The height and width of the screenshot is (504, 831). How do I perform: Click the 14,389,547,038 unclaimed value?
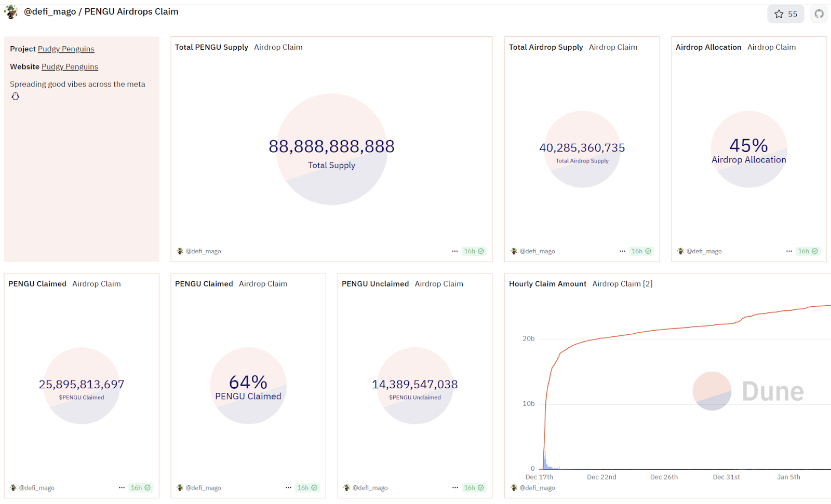point(415,385)
